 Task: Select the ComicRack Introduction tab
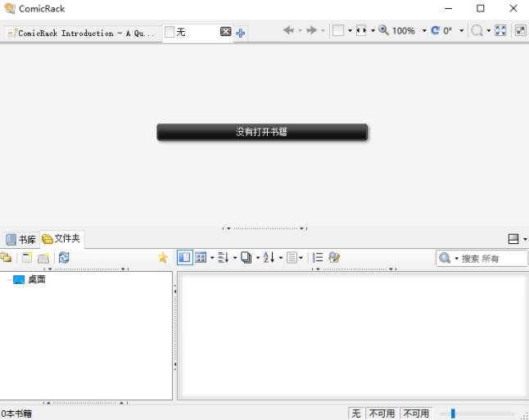coord(80,33)
